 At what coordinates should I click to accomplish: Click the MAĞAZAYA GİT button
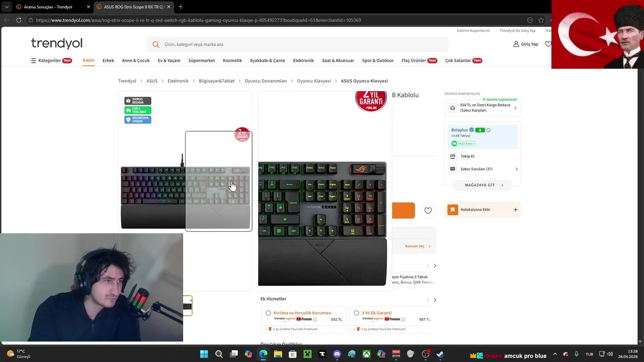pyautogui.click(x=484, y=185)
